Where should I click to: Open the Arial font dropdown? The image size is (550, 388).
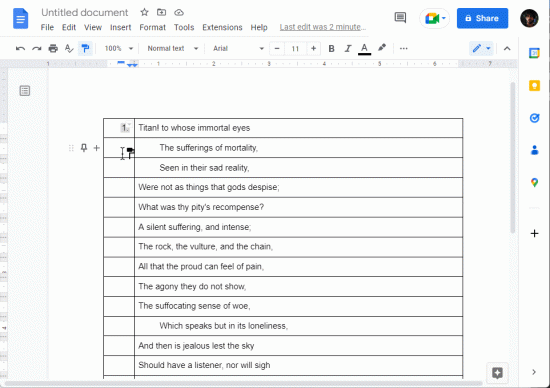coord(238,48)
